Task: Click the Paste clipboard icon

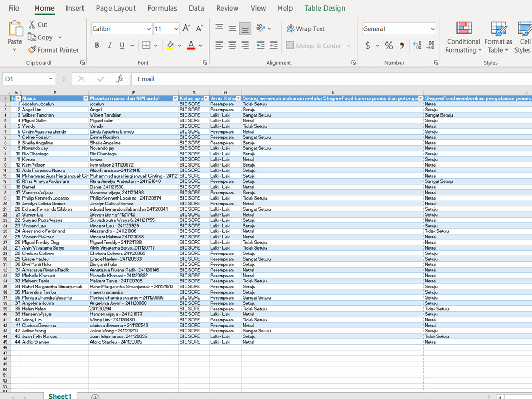Action: tap(15, 29)
